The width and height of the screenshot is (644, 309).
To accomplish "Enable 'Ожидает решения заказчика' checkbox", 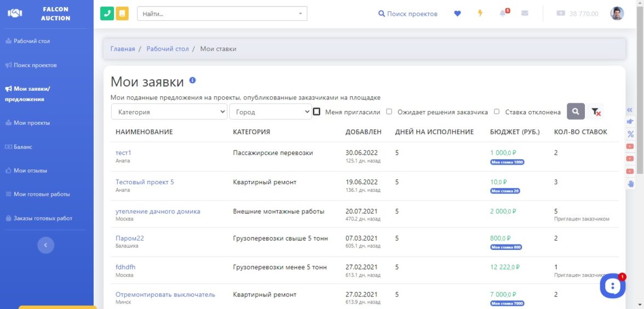I will point(389,112).
